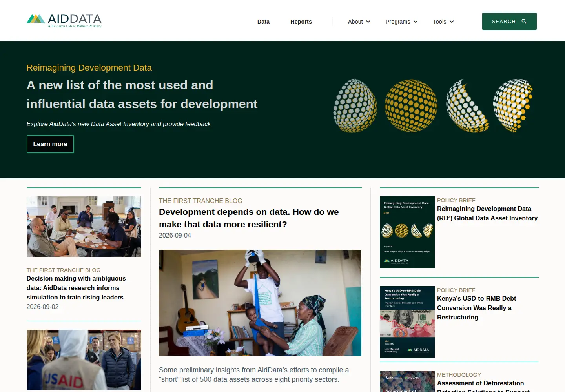The width and height of the screenshot is (565, 392).
Task: Open 'Decision making with ambiguous data' article
Action: 76,288
